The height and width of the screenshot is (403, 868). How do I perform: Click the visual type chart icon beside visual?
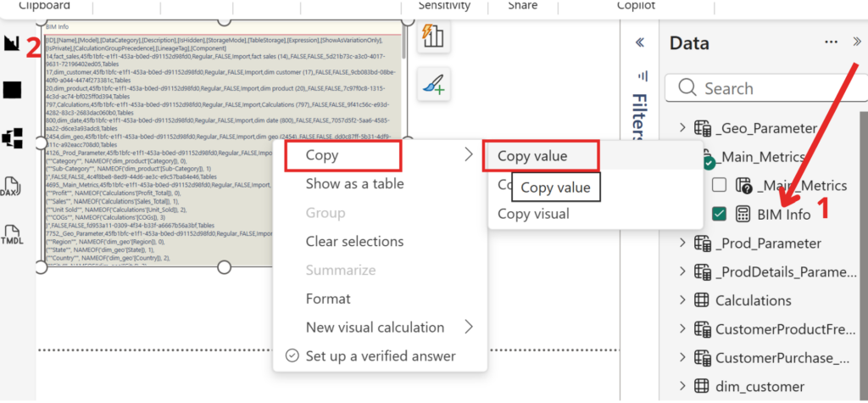coord(433,36)
